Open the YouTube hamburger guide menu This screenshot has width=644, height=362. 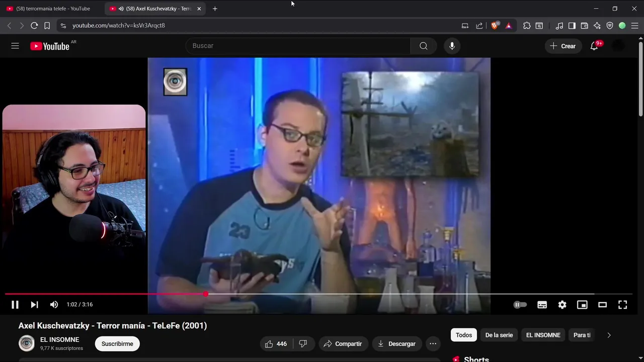(x=15, y=46)
